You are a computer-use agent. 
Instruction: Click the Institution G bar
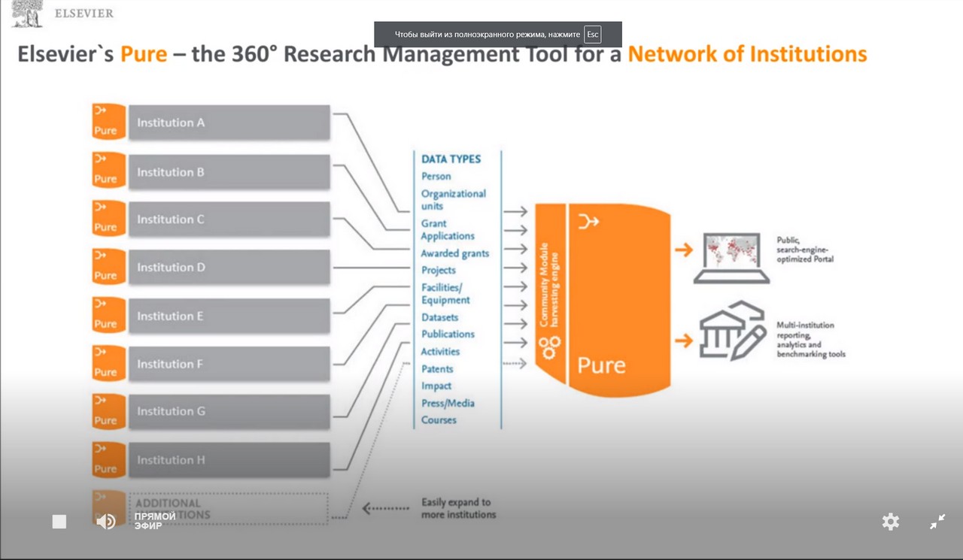pyautogui.click(x=229, y=412)
